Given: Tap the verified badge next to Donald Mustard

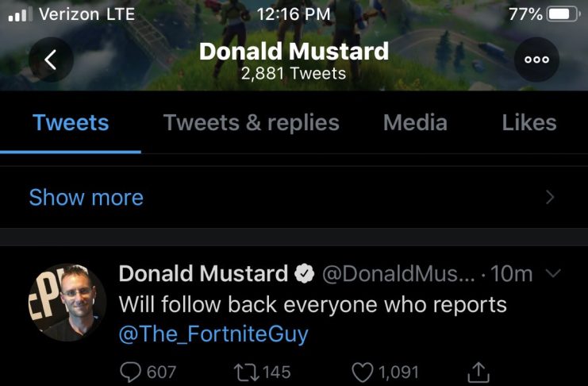Looking at the screenshot, I should 304,273.
